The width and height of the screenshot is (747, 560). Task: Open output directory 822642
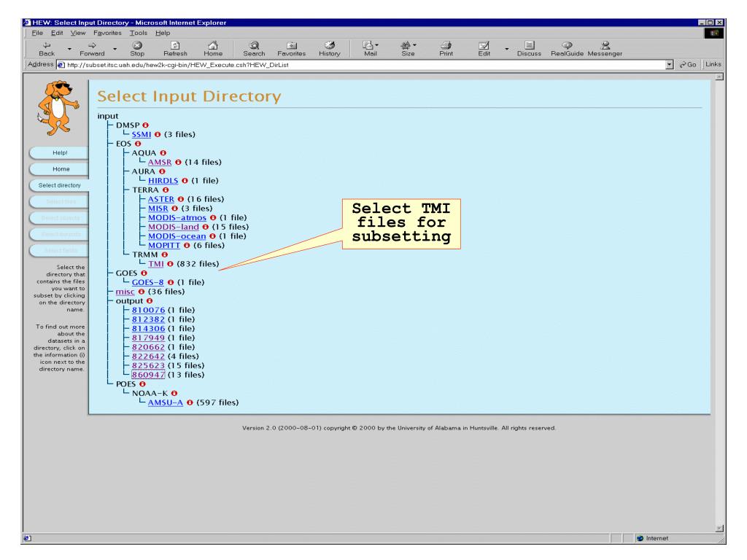coord(148,357)
